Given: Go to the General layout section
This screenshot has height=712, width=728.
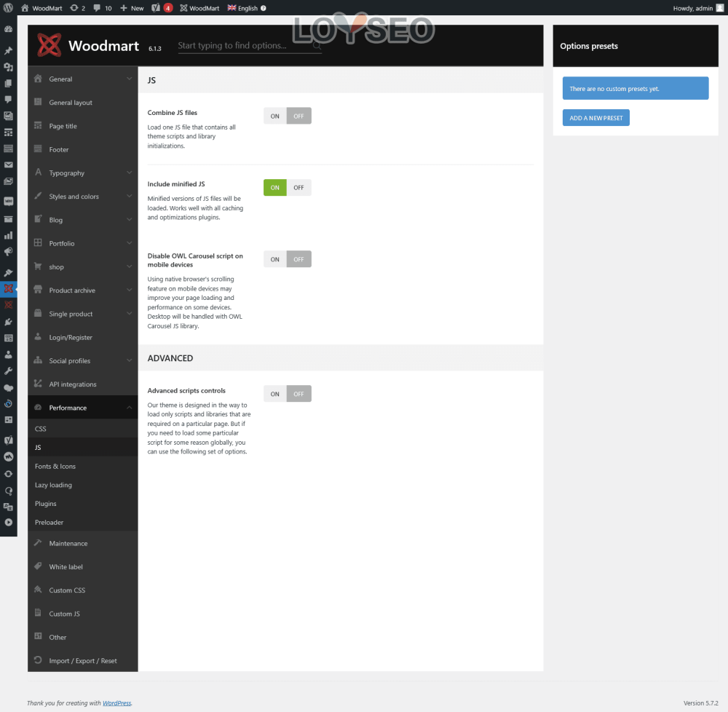Looking at the screenshot, I should 83,103.
